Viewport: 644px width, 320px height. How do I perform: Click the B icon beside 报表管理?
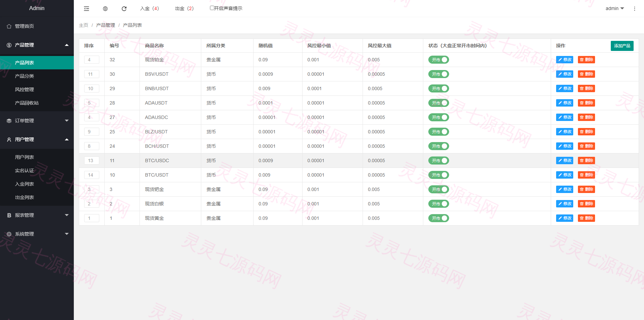pyautogui.click(x=9, y=215)
